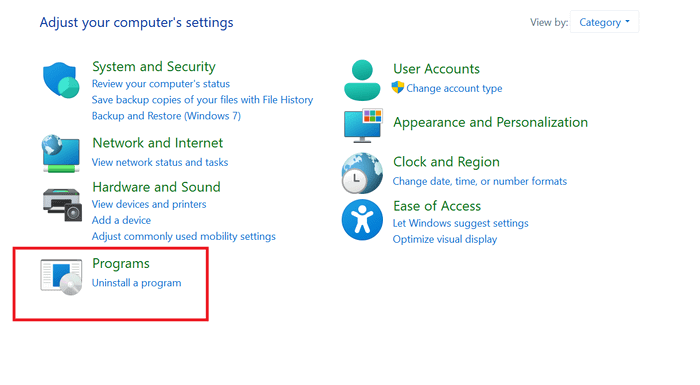The width and height of the screenshot is (700, 385).
Task: Click the Network and Internet globe monitor icon
Action: point(61,153)
